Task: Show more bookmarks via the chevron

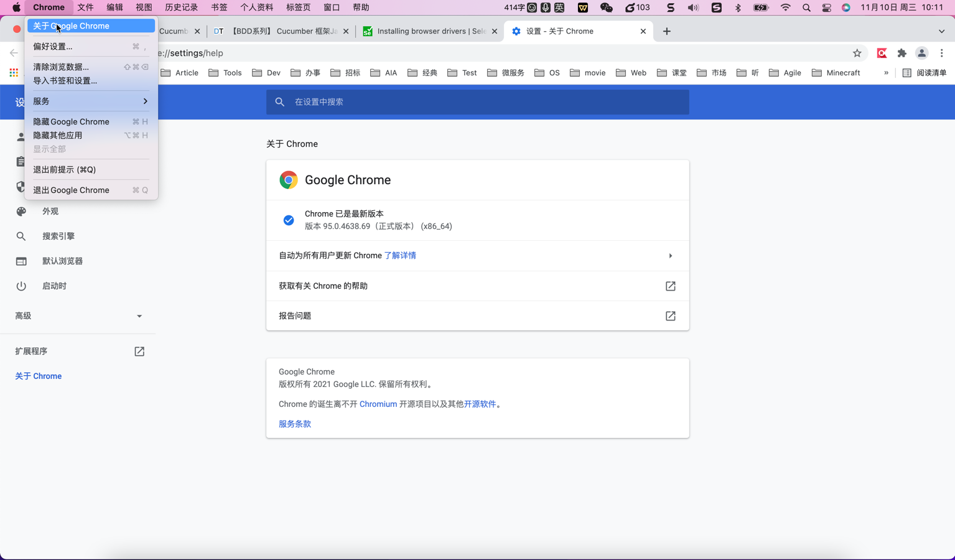Action: point(886,73)
